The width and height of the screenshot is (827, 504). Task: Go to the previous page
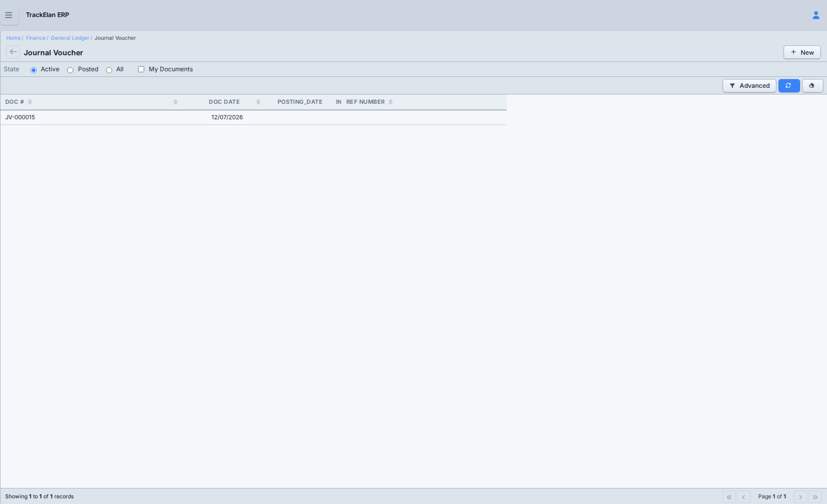click(744, 497)
